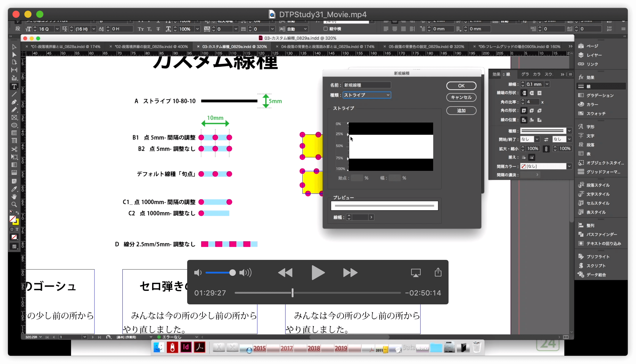Viewport: 636px width, 364px height.
Task: Switch to 01-段落境界線とは document tab
Action: [66, 47]
